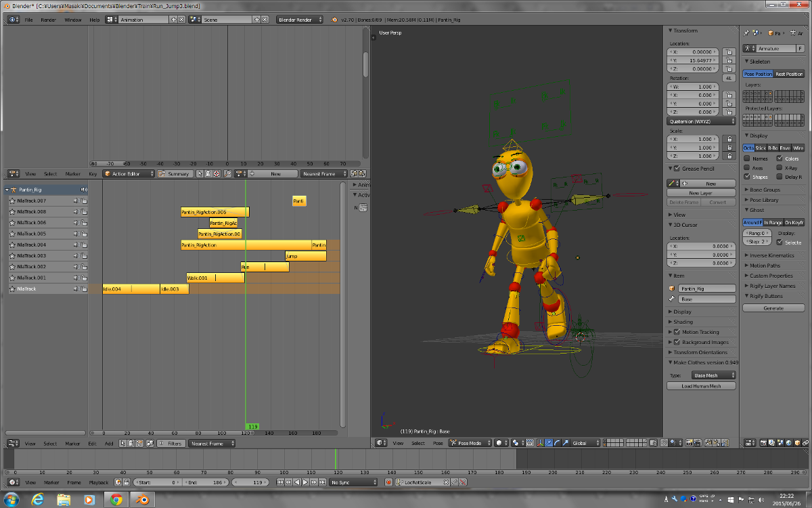Click the Summary button in the dope sheet
Image resolution: width=812 pixels, height=508 pixels.
175,174
